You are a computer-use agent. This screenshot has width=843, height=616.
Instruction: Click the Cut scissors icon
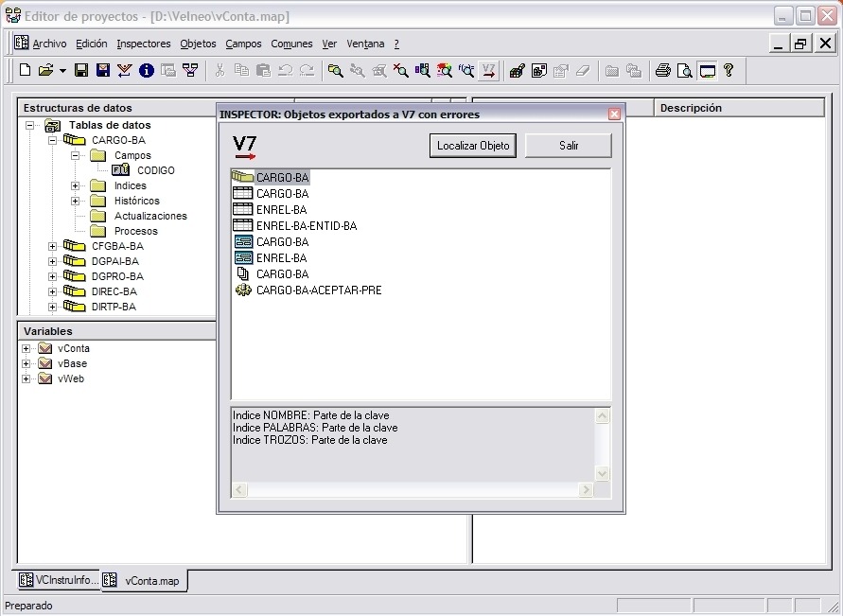click(x=220, y=70)
